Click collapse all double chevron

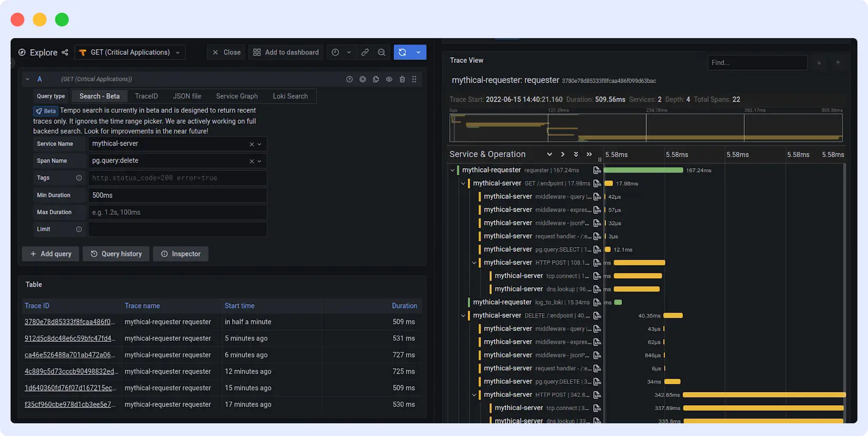pyautogui.click(x=589, y=155)
